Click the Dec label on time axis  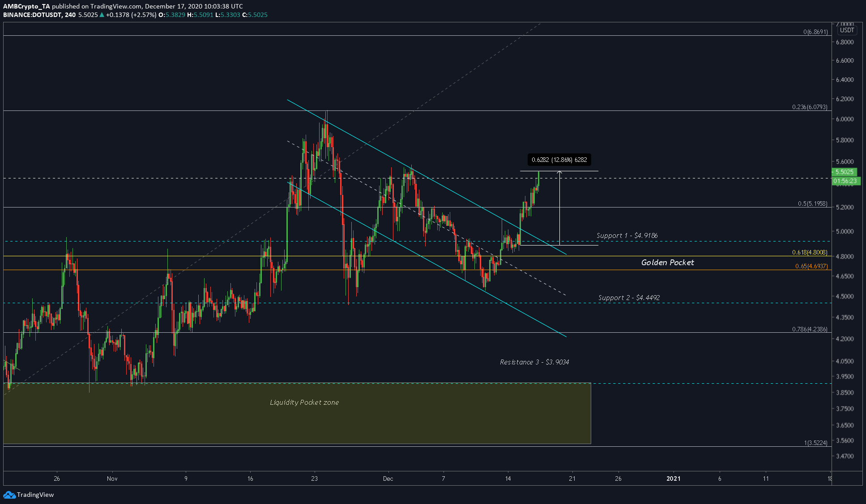point(388,479)
